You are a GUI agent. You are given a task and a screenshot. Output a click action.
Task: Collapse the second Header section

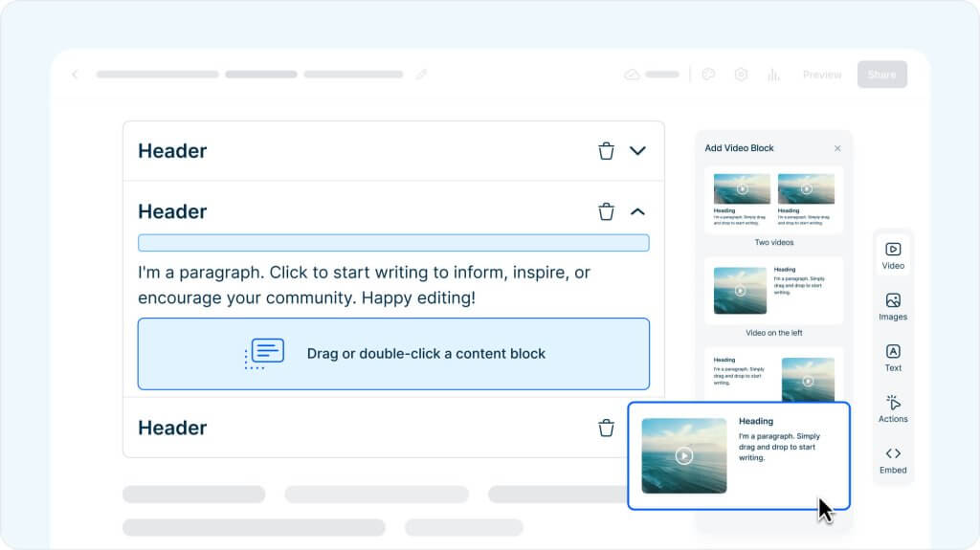(638, 211)
